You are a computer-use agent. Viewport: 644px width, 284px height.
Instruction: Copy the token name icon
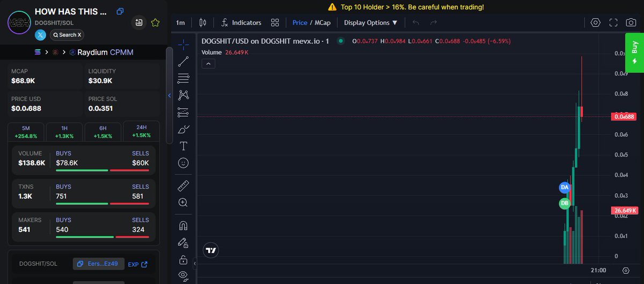(120, 11)
